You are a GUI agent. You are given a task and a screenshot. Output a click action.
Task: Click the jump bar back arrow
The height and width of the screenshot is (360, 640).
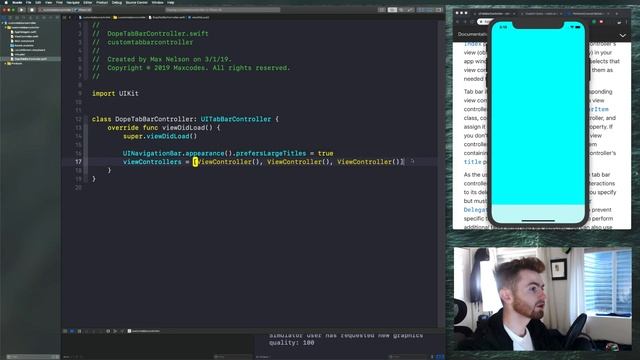coord(70,18)
